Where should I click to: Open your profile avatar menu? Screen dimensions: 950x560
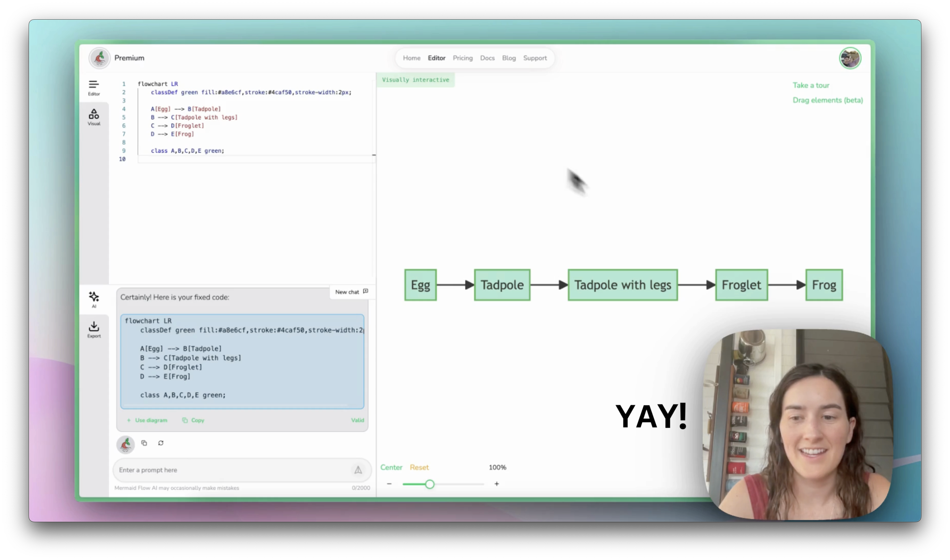(850, 58)
